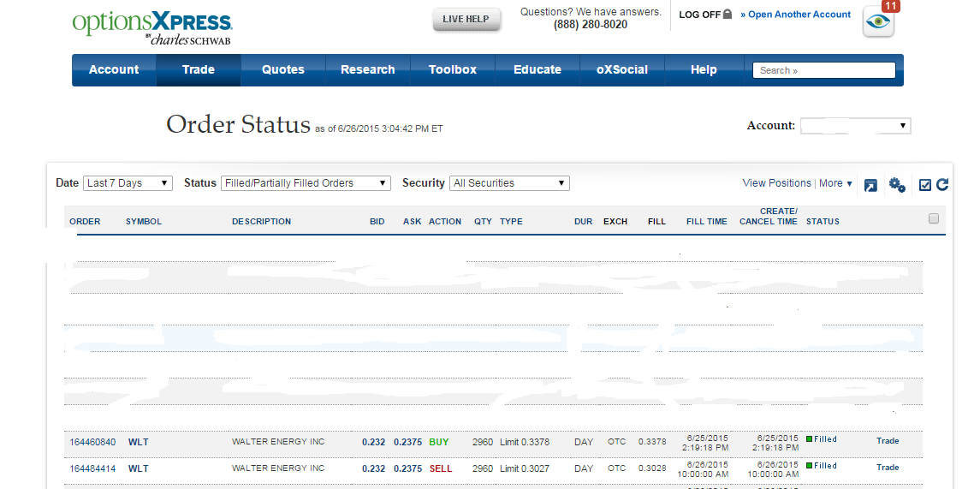Image resolution: width=980 pixels, height=489 pixels.
Task: Click the View Positions link
Action: tap(777, 183)
